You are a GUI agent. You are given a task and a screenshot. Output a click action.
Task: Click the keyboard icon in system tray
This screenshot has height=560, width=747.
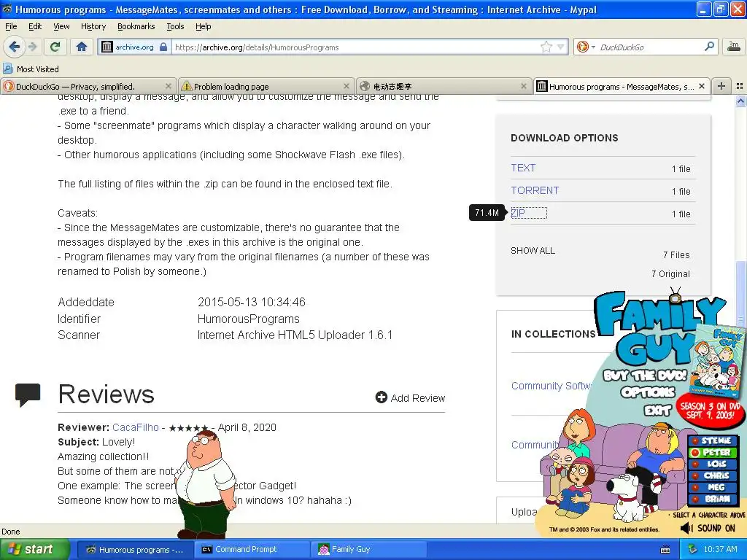665,550
